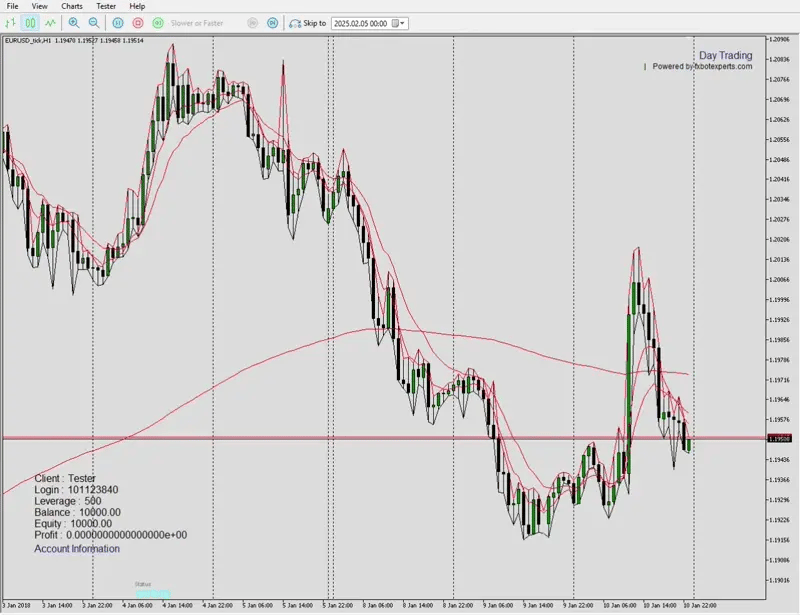The height and width of the screenshot is (615, 800).
Task: Click the Profit value line
Action: coord(110,535)
